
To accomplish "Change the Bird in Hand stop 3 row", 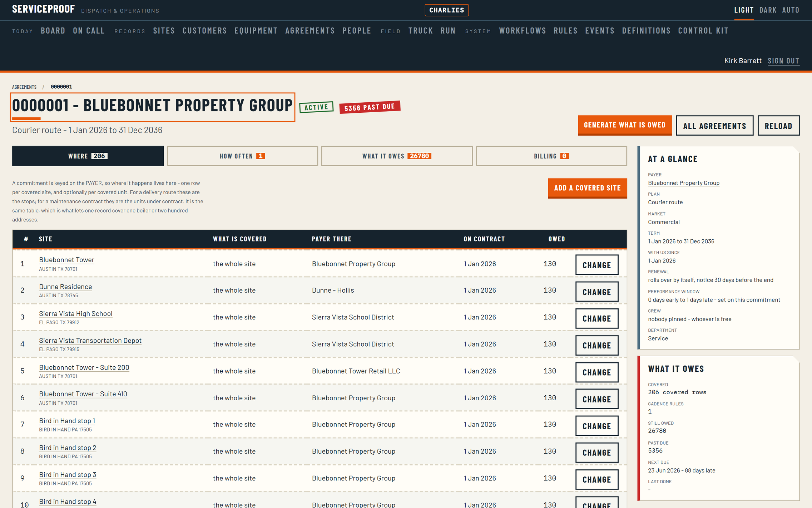I will point(597,479).
